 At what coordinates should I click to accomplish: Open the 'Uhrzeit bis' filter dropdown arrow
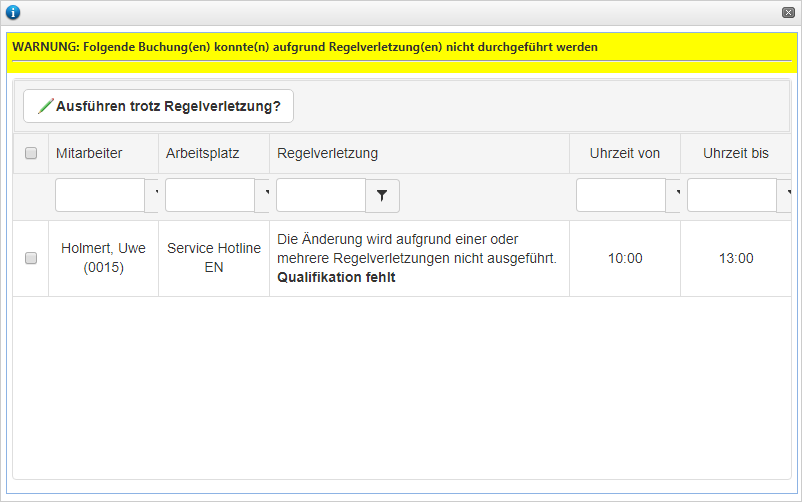coord(784,195)
